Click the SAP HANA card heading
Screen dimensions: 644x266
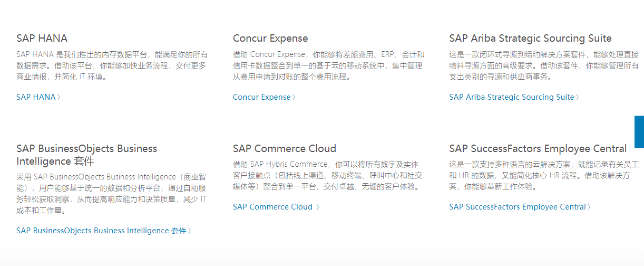[x=42, y=39]
